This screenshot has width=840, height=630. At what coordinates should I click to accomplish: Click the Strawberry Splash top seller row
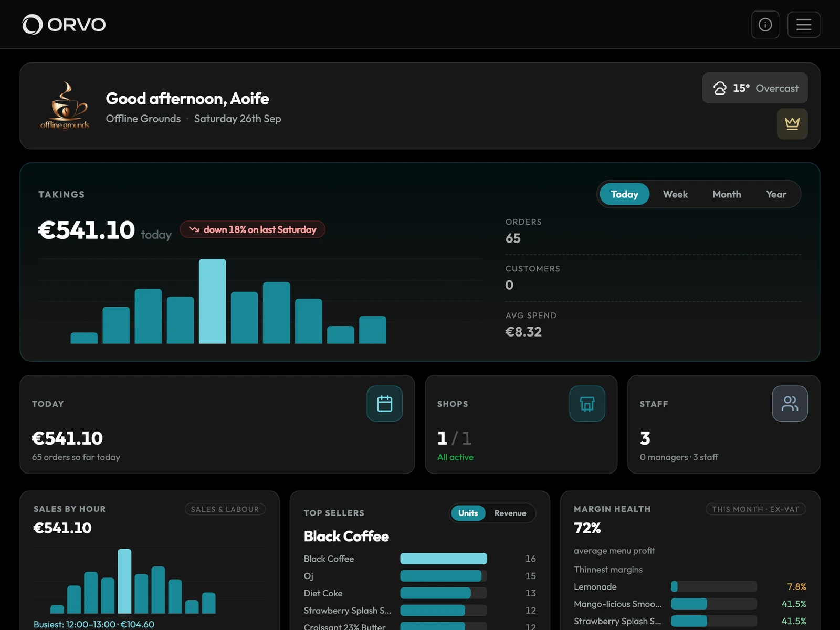coord(420,611)
